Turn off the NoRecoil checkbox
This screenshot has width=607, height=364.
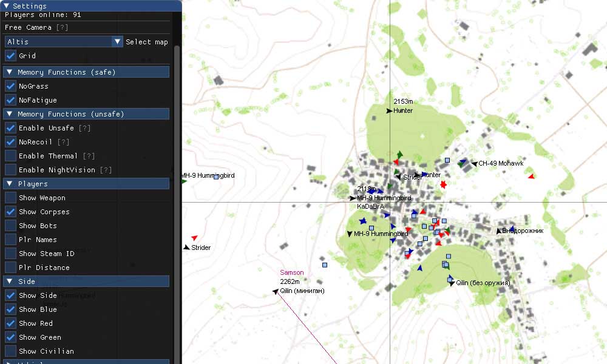(x=10, y=141)
